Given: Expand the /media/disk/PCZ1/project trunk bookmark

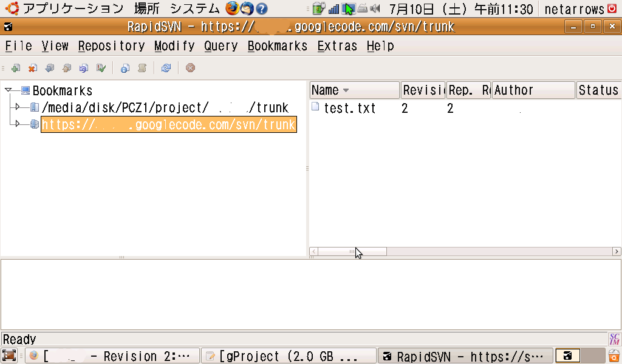Looking at the screenshot, I should pyautogui.click(x=17, y=107).
